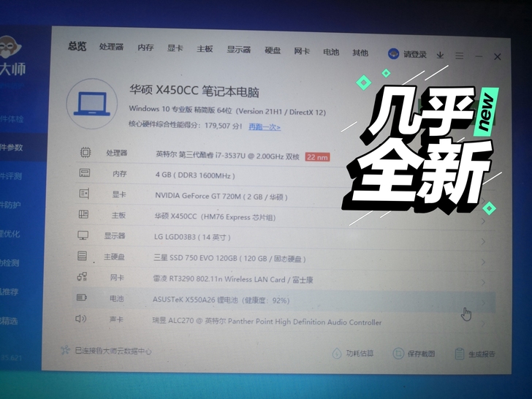The width and height of the screenshot is (532, 399).
Task: Click the 保存截图 save screenshot button
Action: pos(414,354)
